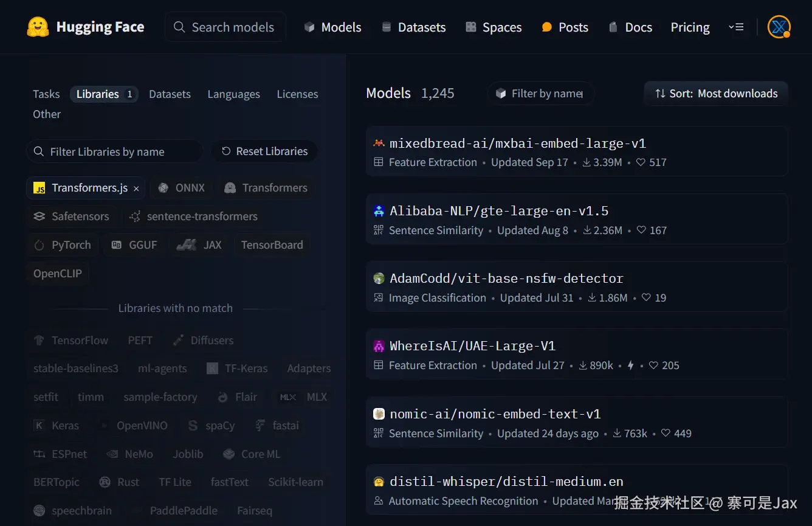This screenshot has width=812, height=526.
Task: Click the Feature Extraction icon on mxbai card
Action: (379, 162)
